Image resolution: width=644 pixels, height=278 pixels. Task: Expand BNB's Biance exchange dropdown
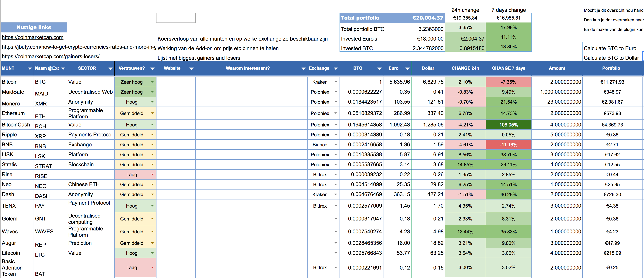336,145
